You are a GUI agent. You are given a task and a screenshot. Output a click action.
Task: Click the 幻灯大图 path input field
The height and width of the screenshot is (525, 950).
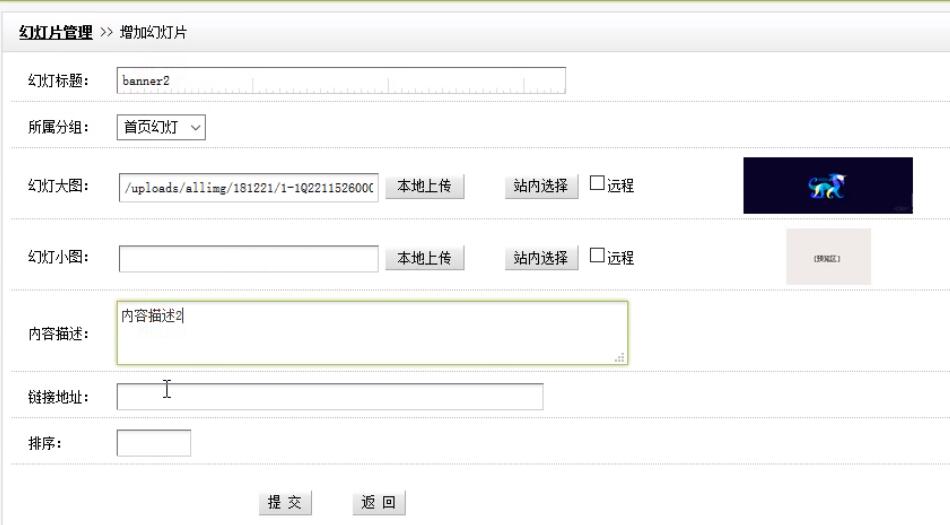click(248, 186)
